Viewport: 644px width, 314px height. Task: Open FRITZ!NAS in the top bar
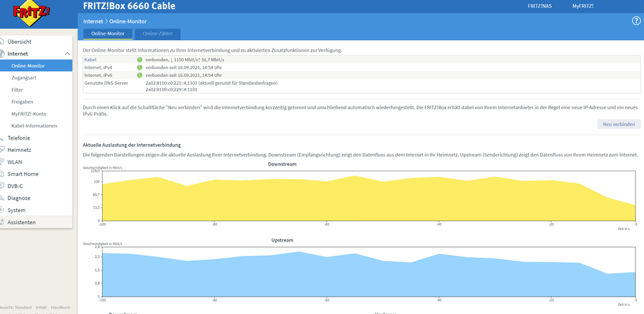tap(540, 6)
